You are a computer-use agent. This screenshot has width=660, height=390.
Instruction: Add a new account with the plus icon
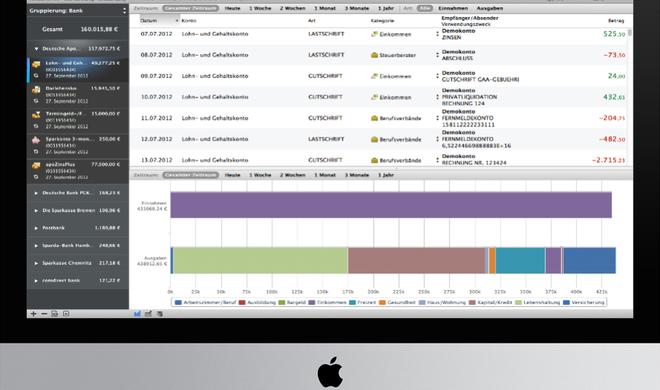[33, 314]
